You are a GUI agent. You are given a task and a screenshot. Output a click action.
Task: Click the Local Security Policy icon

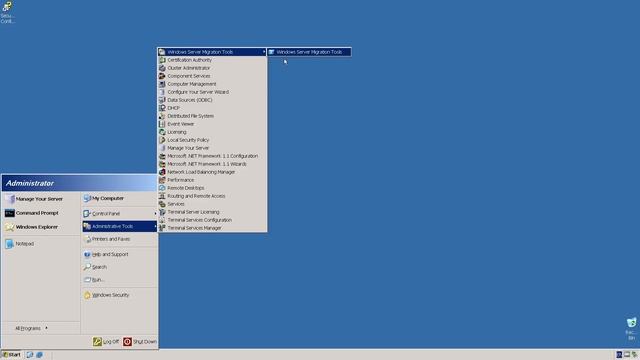(162, 140)
